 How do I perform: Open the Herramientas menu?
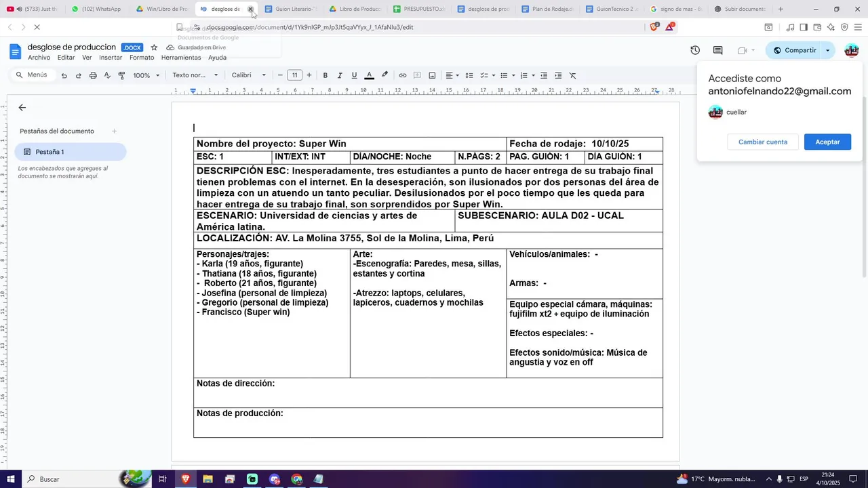[181, 58]
